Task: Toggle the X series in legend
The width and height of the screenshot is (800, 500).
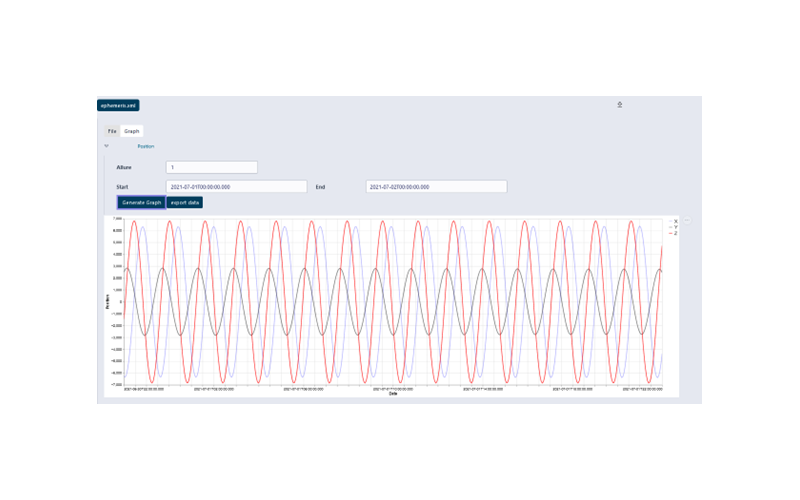Action: [673, 221]
